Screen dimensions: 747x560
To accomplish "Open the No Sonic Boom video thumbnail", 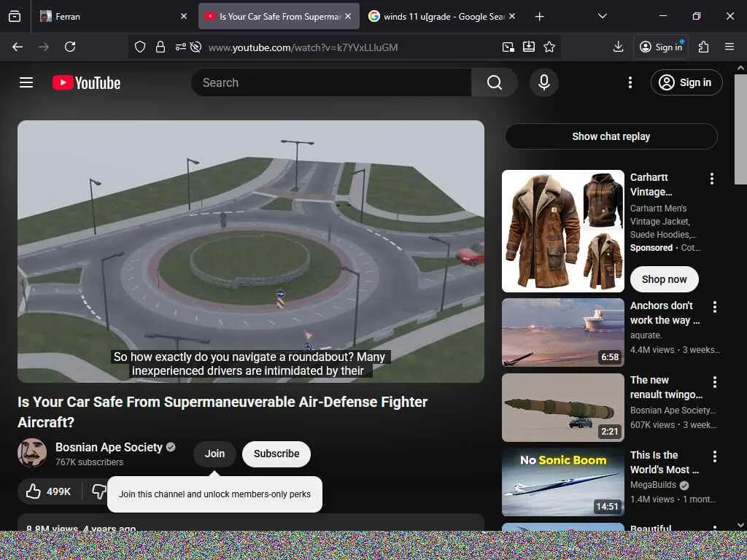I will (563, 482).
